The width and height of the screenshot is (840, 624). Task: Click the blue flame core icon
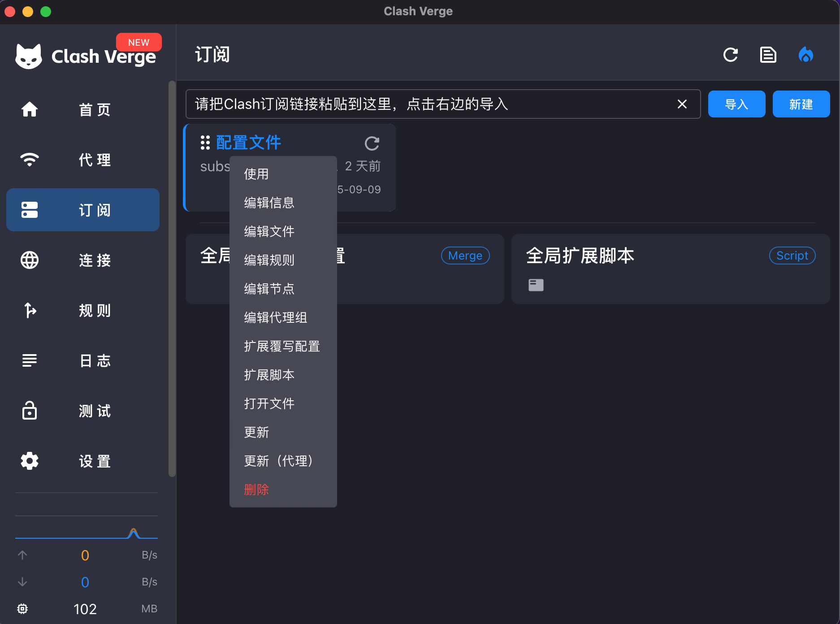pyautogui.click(x=805, y=55)
